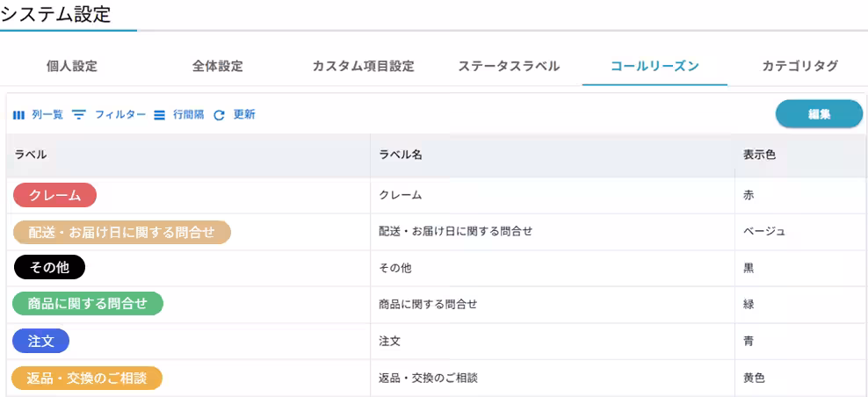This screenshot has height=397, width=868.
Task: Click the 表示色 column header
Action: coord(759,155)
